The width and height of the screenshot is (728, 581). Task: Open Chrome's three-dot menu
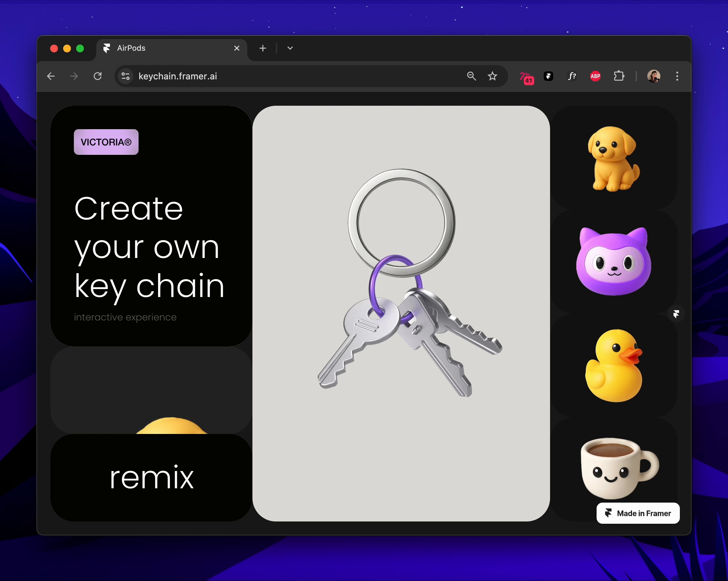677,76
